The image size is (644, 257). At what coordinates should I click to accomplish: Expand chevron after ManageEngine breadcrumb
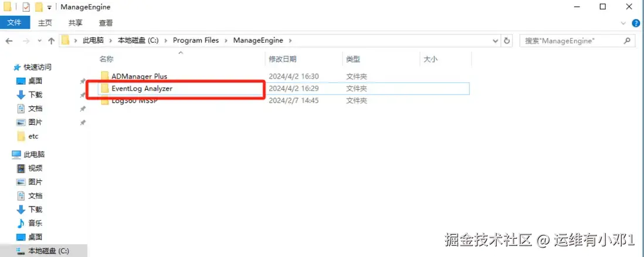(290, 40)
